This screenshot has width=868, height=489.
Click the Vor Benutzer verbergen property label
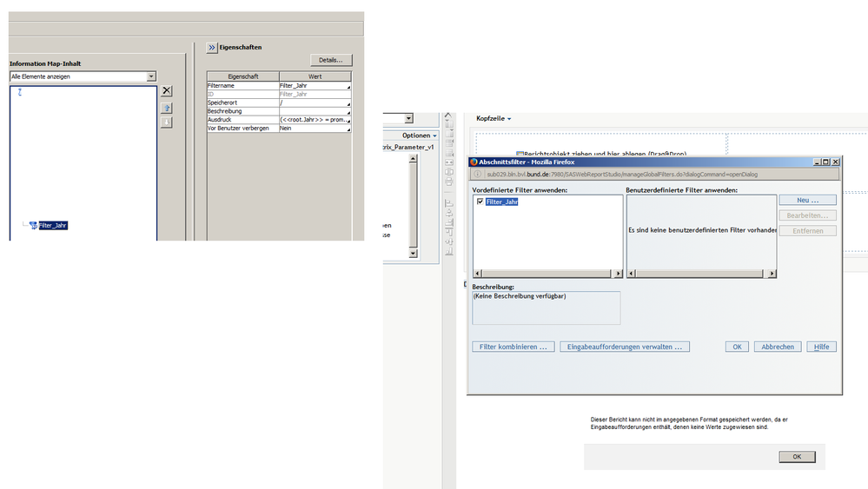pos(243,129)
